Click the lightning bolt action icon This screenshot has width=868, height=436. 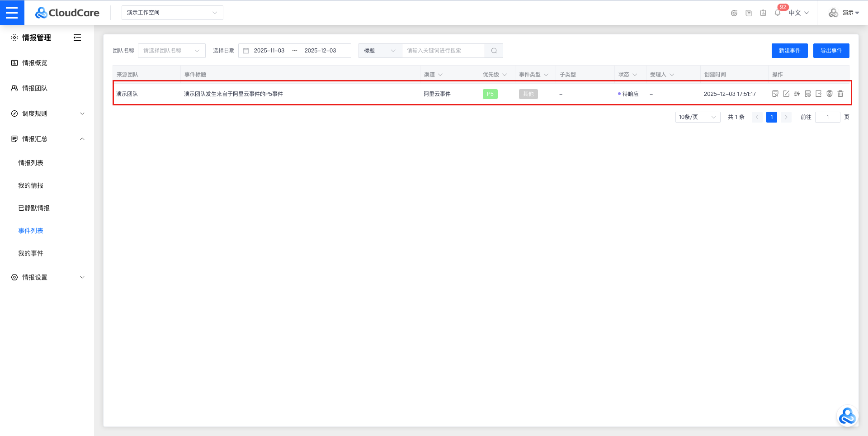click(x=797, y=94)
